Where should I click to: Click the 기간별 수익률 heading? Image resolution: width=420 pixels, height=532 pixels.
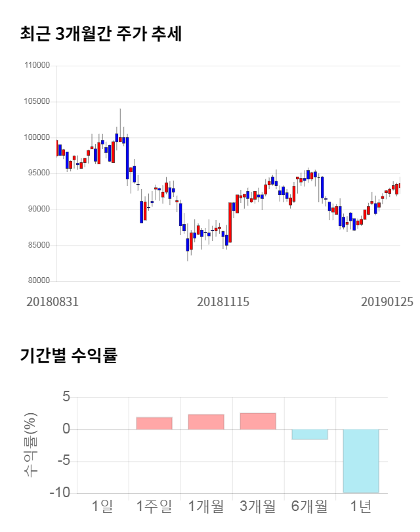pyautogui.click(x=68, y=356)
